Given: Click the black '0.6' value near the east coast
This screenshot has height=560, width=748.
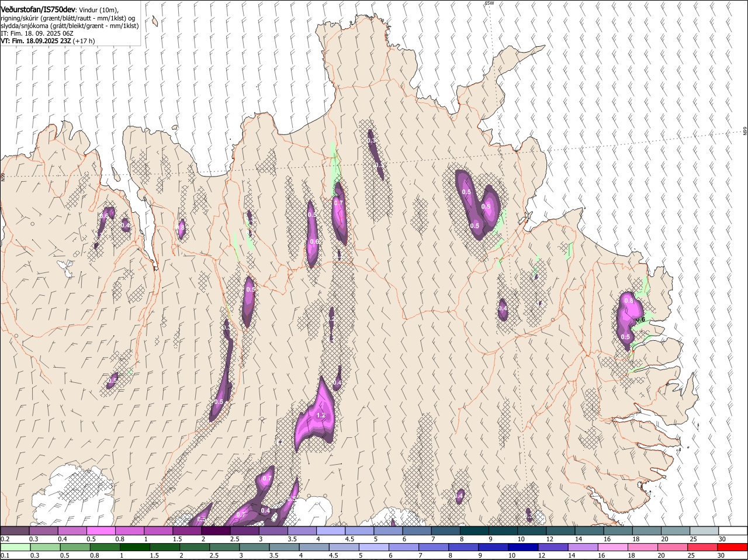Looking at the screenshot, I should pyautogui.click(x=640, y=320).
